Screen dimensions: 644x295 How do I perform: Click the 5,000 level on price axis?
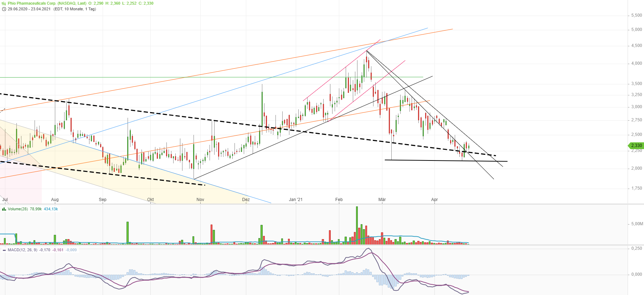[x=637, y=30]
